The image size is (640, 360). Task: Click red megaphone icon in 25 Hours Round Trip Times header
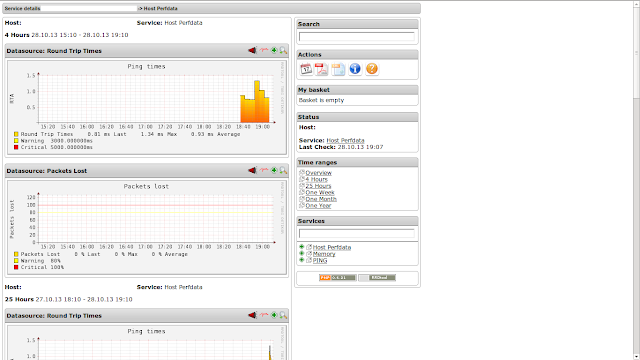pos(252,315)
